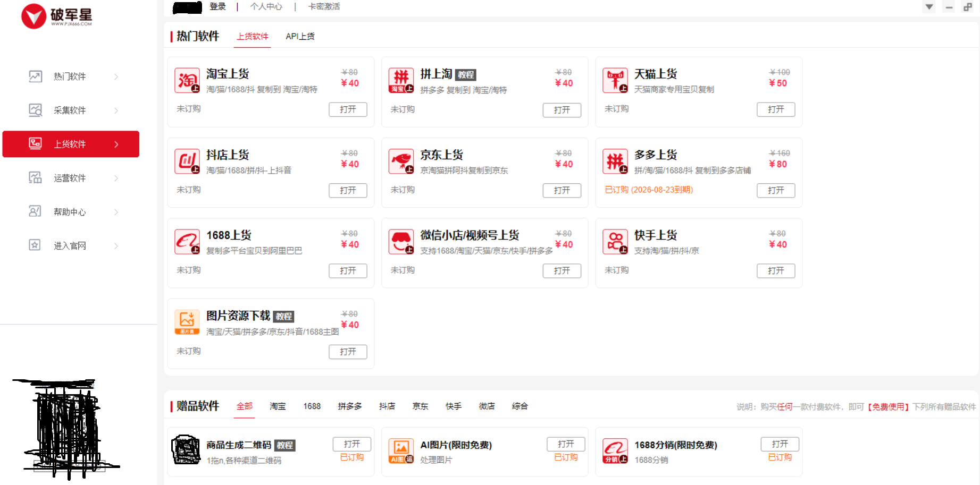Click the 微信小店/视频号上货 icon

[401, 242]
